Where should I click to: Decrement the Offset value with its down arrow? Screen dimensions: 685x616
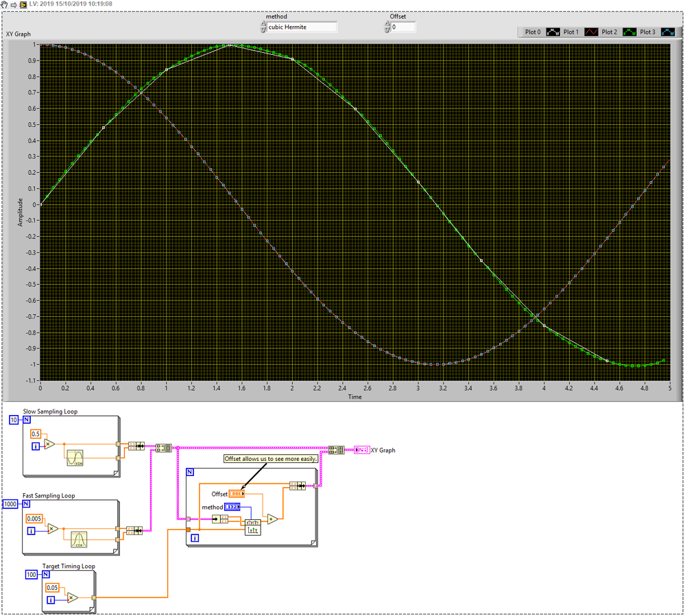[387, 30]
